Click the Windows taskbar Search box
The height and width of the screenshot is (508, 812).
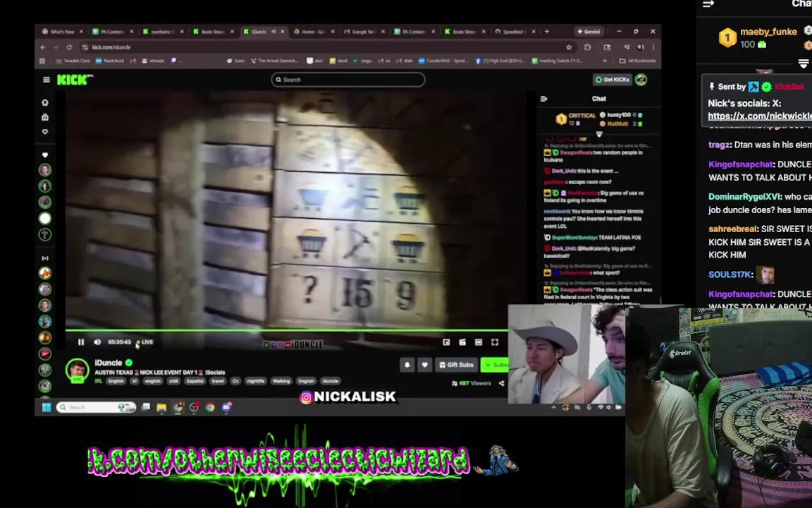96,407
